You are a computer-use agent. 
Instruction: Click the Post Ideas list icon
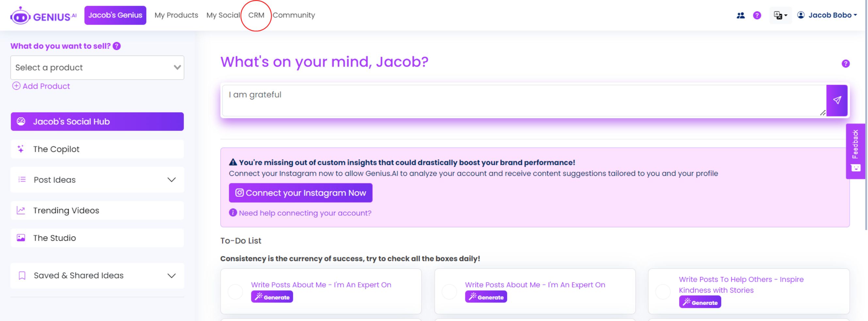point(22,180)
